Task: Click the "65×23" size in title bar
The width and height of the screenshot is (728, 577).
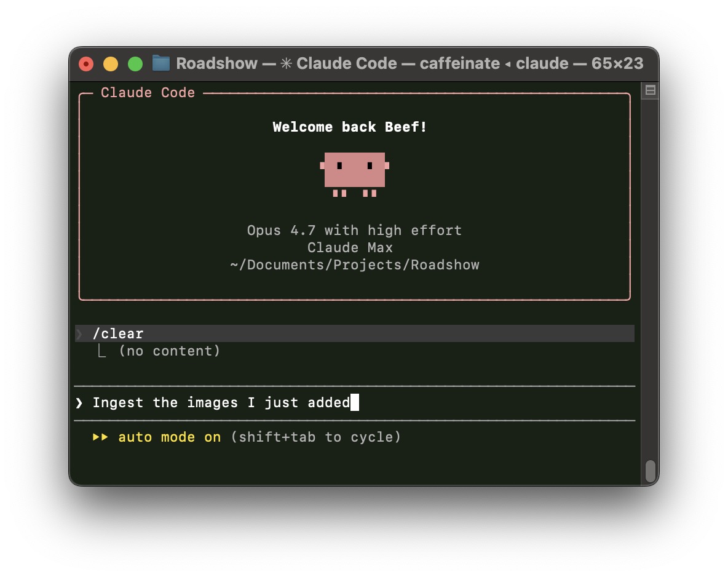Action: click(x=617, y=63)
